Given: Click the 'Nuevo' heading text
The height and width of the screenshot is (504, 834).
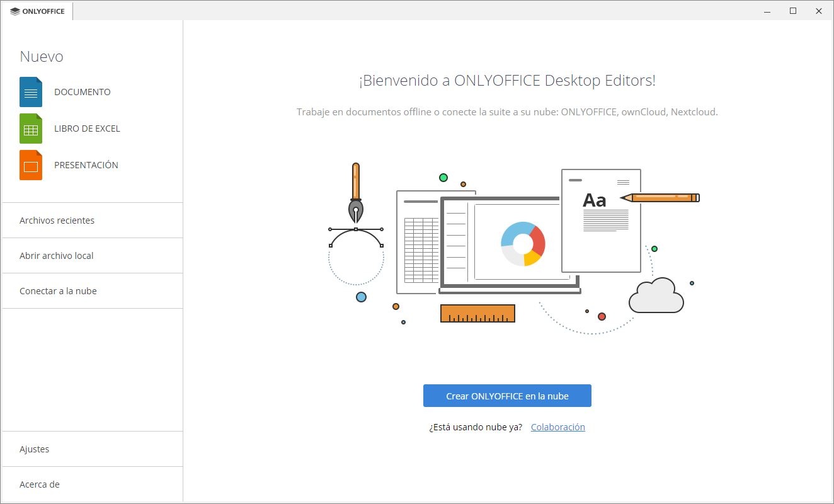Looking at the screenshot, I should tap(42, 57).
